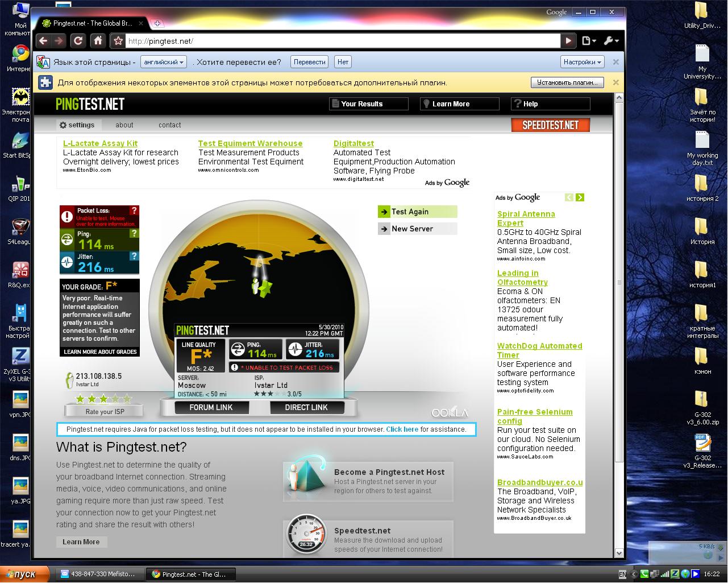Click the SPEEDTEST.NET orange button
Viewport: 728px width, 583px height.
pyautogui.click(x=550, y=125)
